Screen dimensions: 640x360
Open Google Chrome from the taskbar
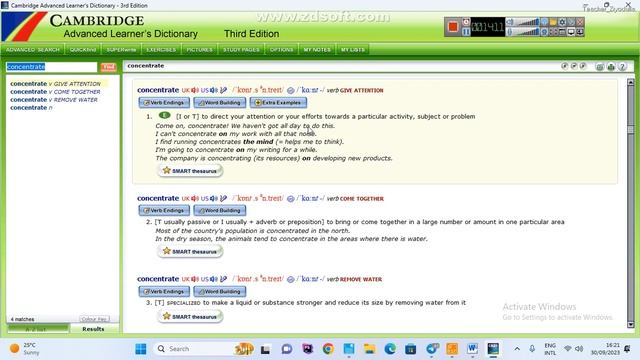pyautogui.click(x=328, y=349)
